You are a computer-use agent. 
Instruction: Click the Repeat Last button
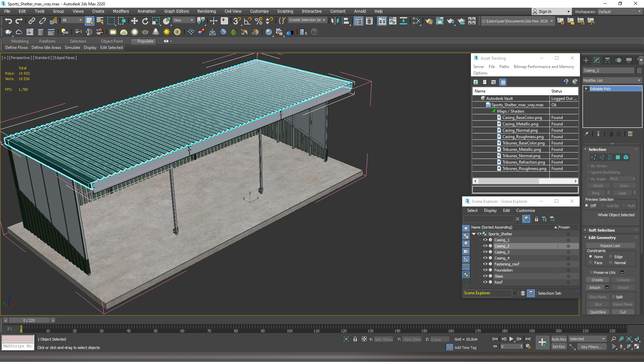(610, 246)
